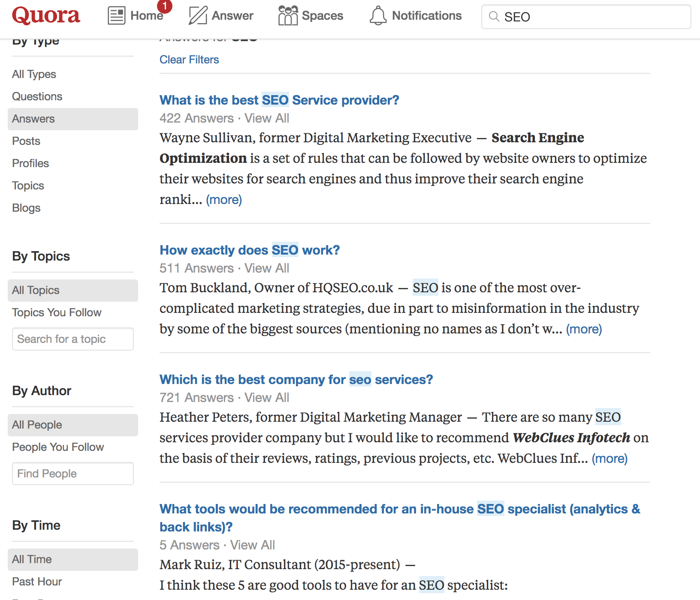700x600 pixels.
Task: Select the All Time filter
Action: point(73,559)
